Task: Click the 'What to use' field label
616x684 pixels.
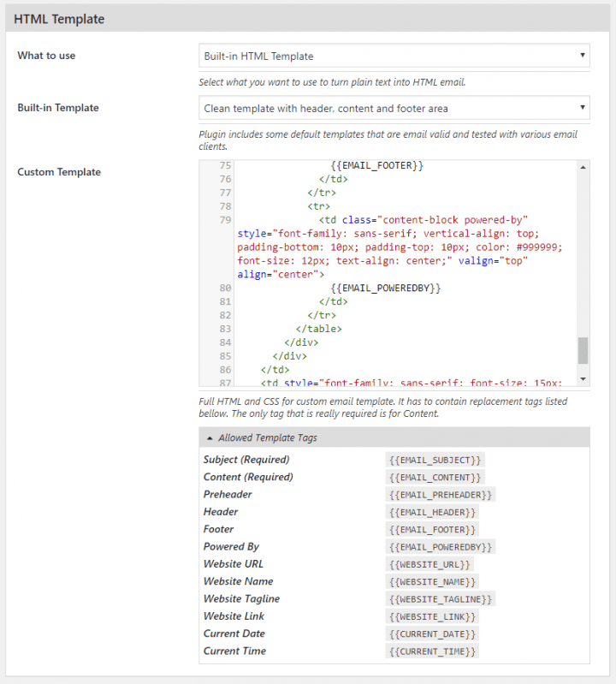Action: [x=46, y=56]
